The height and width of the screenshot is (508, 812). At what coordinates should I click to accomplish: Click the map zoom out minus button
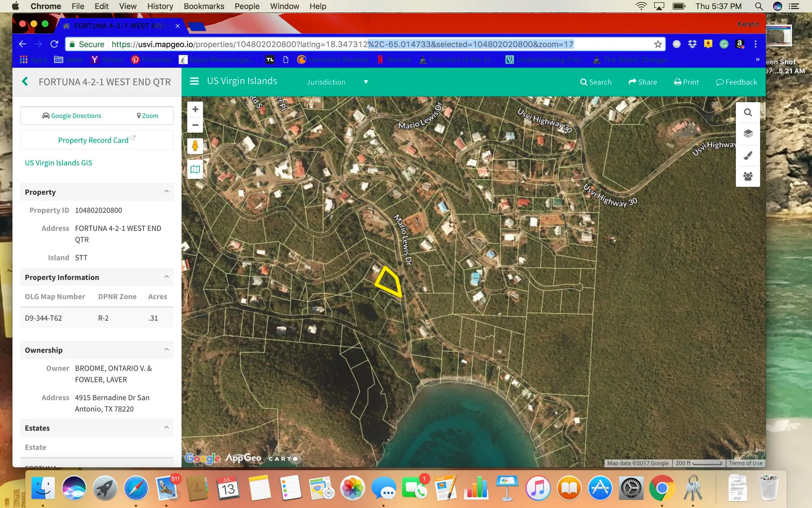pyautogui.click(x=195, y=125)
